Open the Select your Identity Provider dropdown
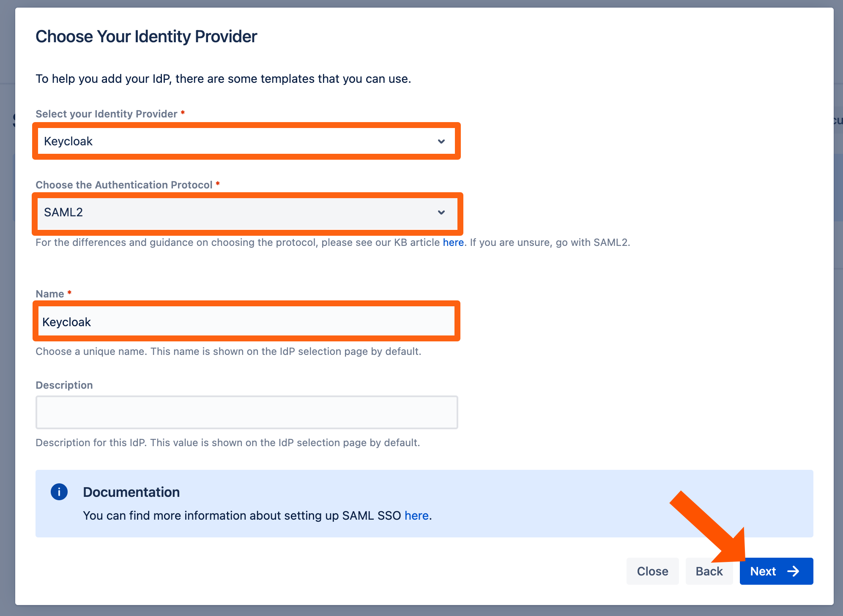843x616 pixels. point(237,141)
